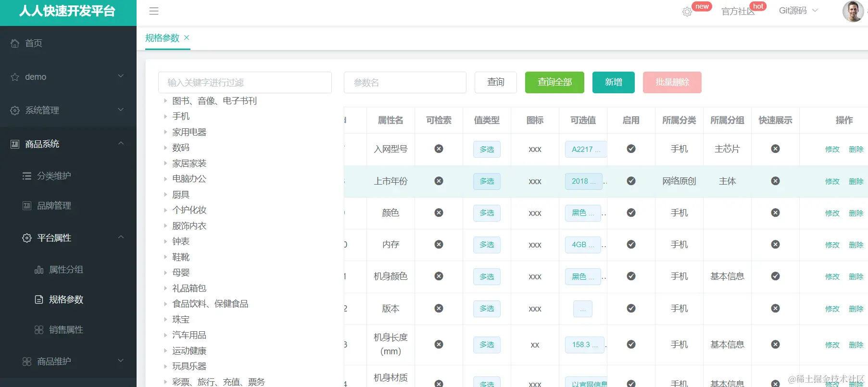868x387 pixels.
Task: Click the 销售属性 grid icon
Action: coord(39,330)
